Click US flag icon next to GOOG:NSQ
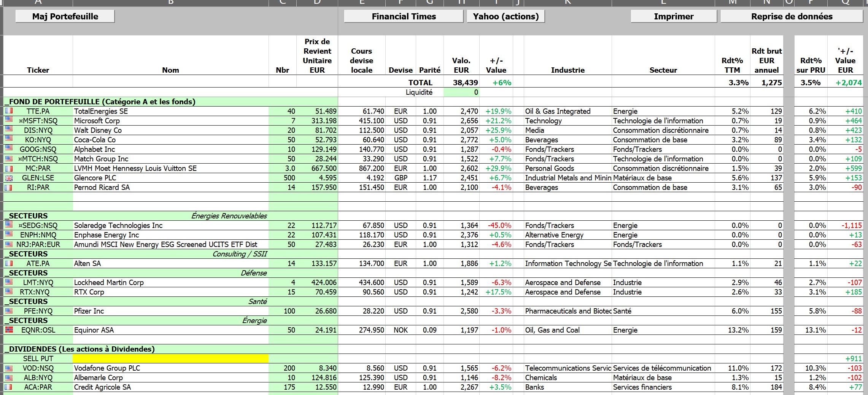This screenshot has width=868, height=395. coord(9,148)
